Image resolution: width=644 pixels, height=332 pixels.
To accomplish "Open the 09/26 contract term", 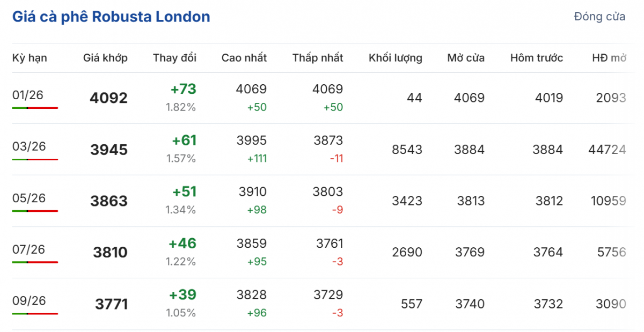I will 29,301.
